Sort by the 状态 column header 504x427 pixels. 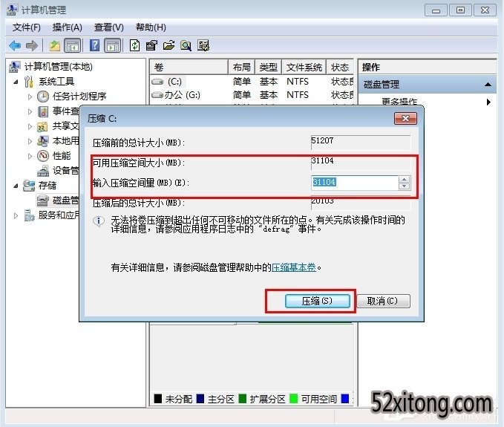tap(340, 67)
